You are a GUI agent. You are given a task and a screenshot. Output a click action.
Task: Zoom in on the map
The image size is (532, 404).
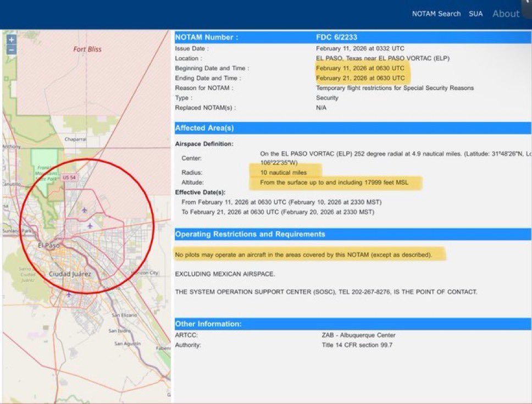pyautogui.click(x=12, y=40)
